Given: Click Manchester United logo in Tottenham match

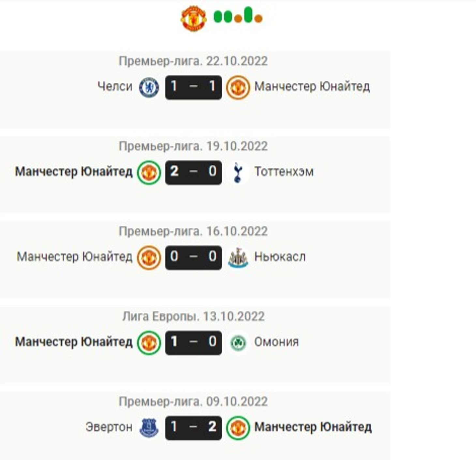Looking at the screenshot, I should click(x=149, y=173).
